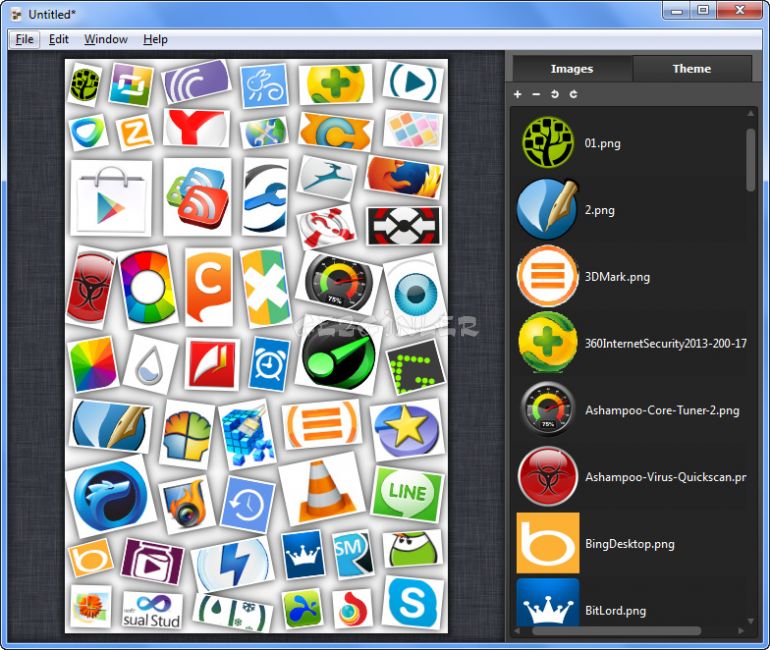Click the blue eye icon in collage
Screen dimensions: 770x650
click(x=415, y=292)
